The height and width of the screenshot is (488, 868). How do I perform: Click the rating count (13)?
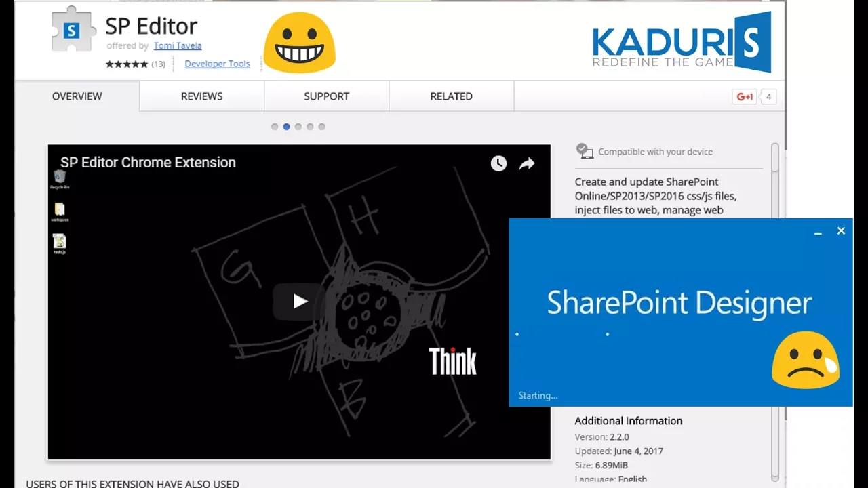coord(158,64)
